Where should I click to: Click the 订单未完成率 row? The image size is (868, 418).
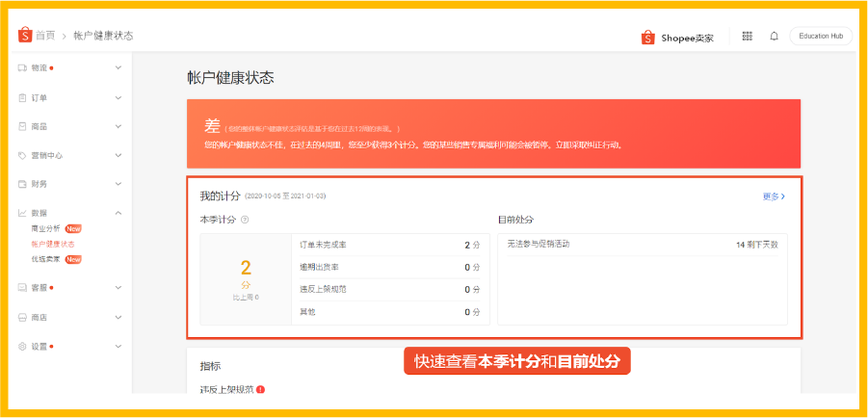[390, 245]
